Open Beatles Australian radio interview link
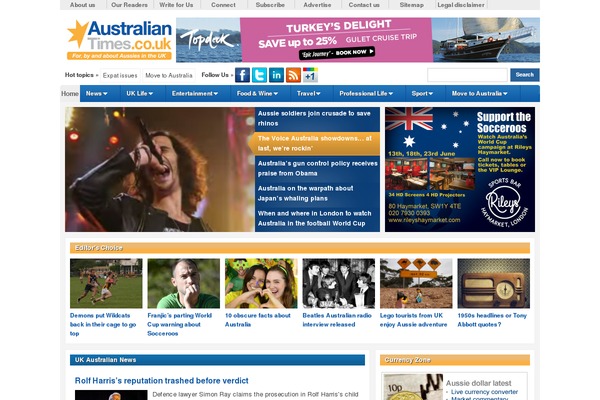600x400 pixels. [x=337, y=320]
